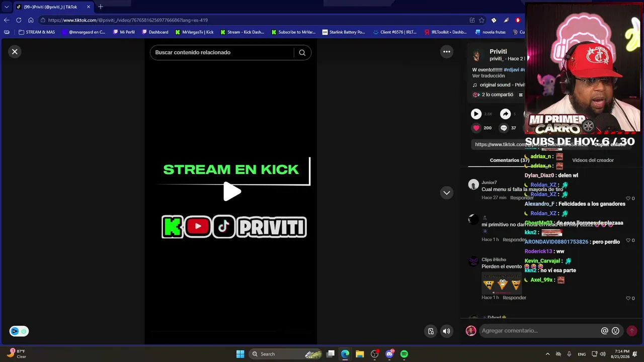Open Microsoft Edge from the taskbar
The width and height of the screenshot is (644, 362).
click(x=345, y=354)
